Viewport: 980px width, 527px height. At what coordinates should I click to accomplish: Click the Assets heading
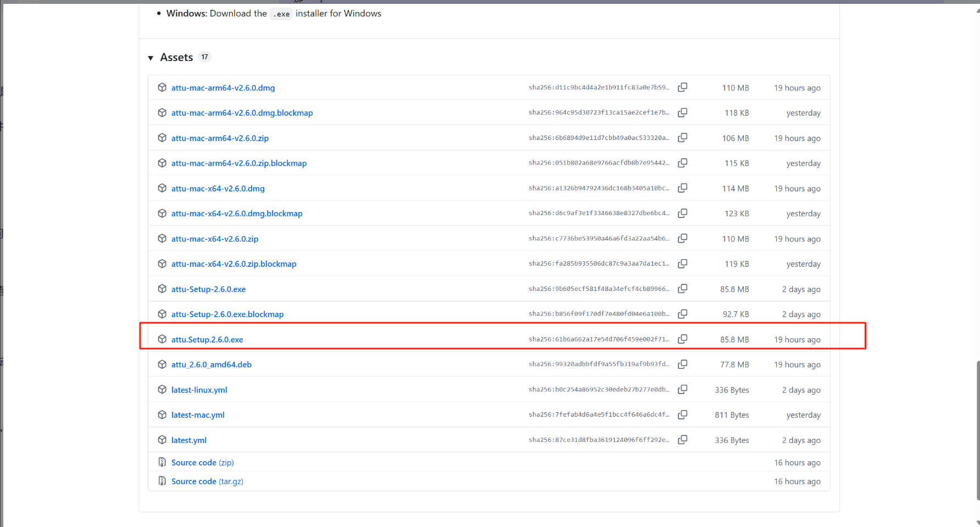176,57
